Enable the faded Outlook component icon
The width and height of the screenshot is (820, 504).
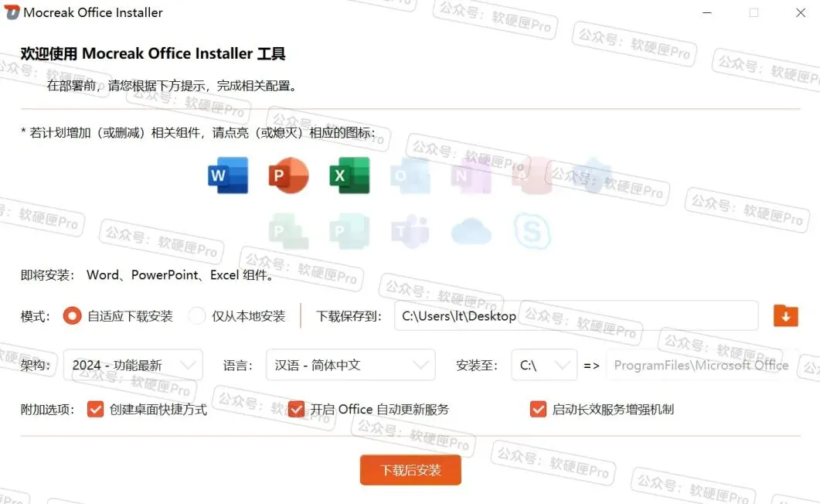[410, 175]
